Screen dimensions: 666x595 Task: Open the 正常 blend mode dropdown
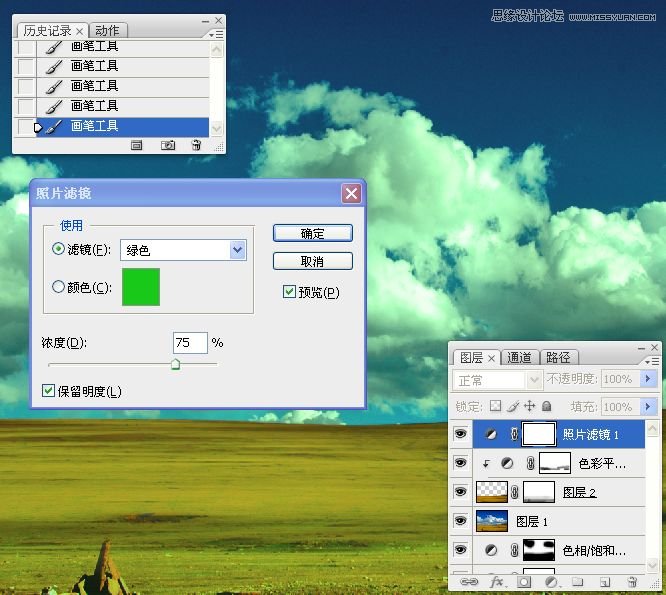534,380
